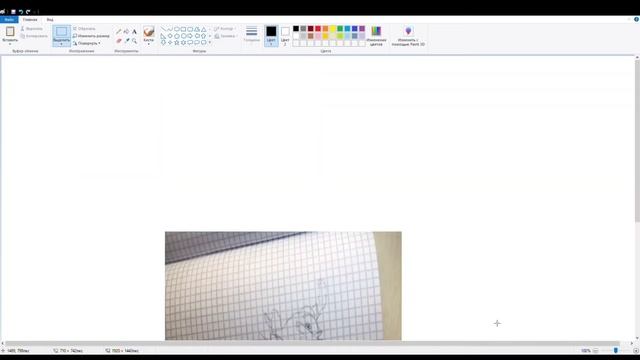Click the Redo arrow in title bar

(x=28, y=12)
